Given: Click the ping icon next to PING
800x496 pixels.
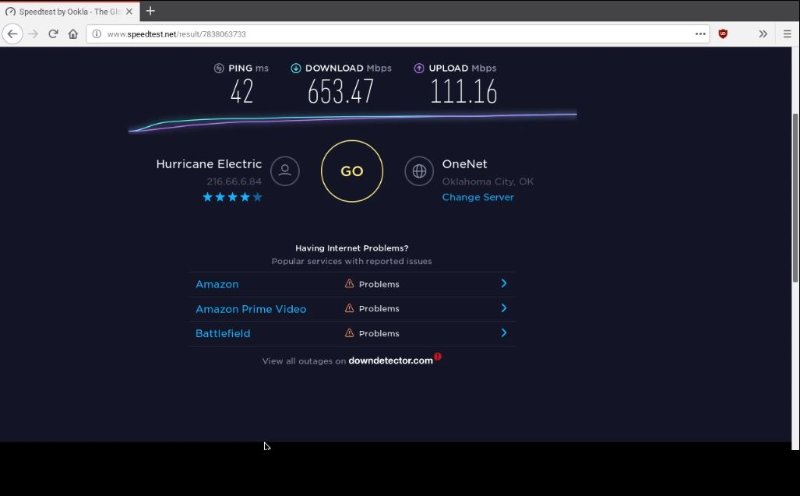Looking at the screenshot, I should [x=219, y=68].
